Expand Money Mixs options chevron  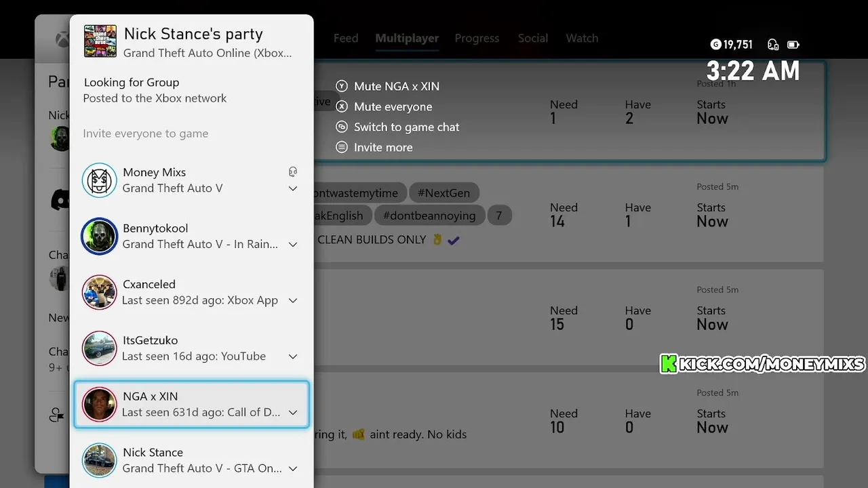click(x=293, y=188)
